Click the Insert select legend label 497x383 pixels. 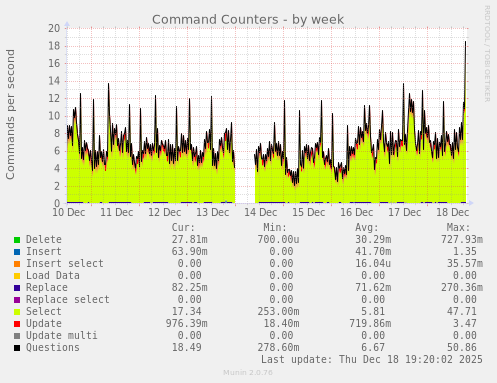[x=65, y=264]
